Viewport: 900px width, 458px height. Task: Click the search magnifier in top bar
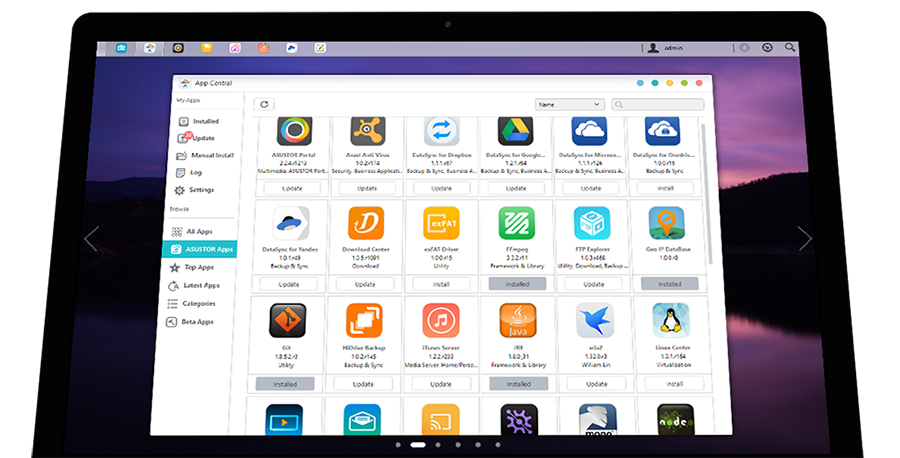(790, 48)
